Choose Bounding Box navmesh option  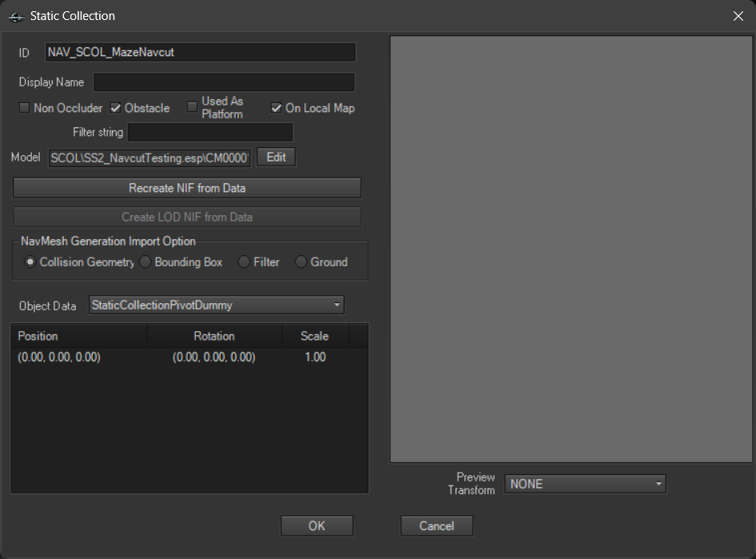click(145, 262)
